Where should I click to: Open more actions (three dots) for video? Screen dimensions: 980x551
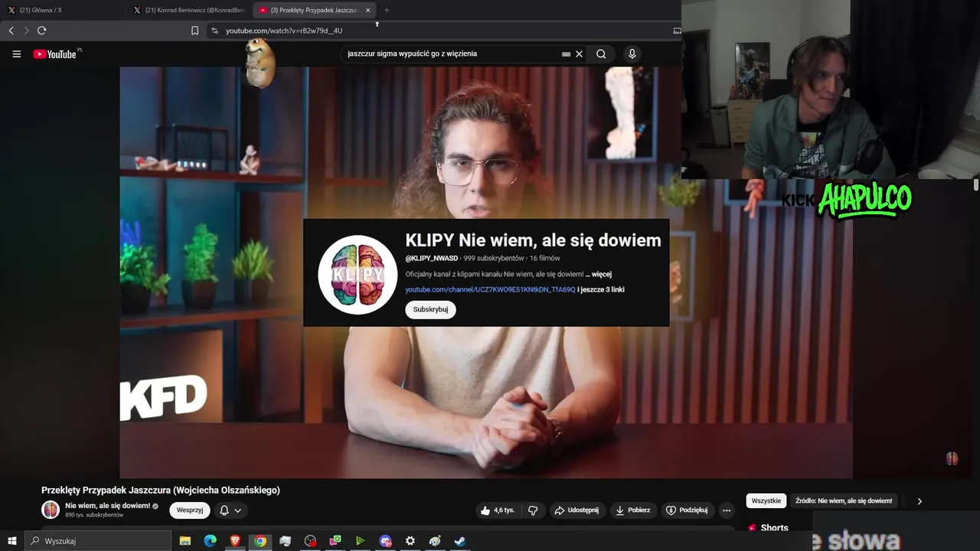pyautogui.click(x=727, y=510)
